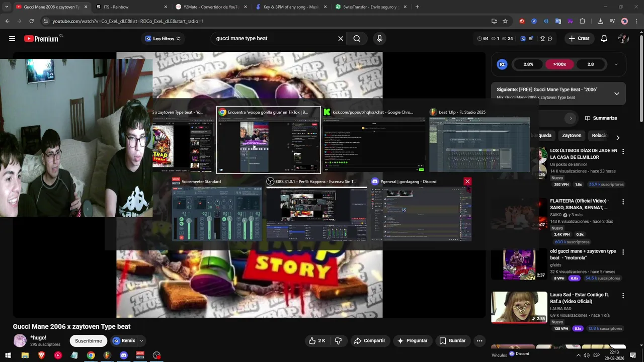Image resolution: width=644 pixels, height=362 pixels.
Task: Select the 2.8% vidIQ metric pill
Action: pos(528,64)
